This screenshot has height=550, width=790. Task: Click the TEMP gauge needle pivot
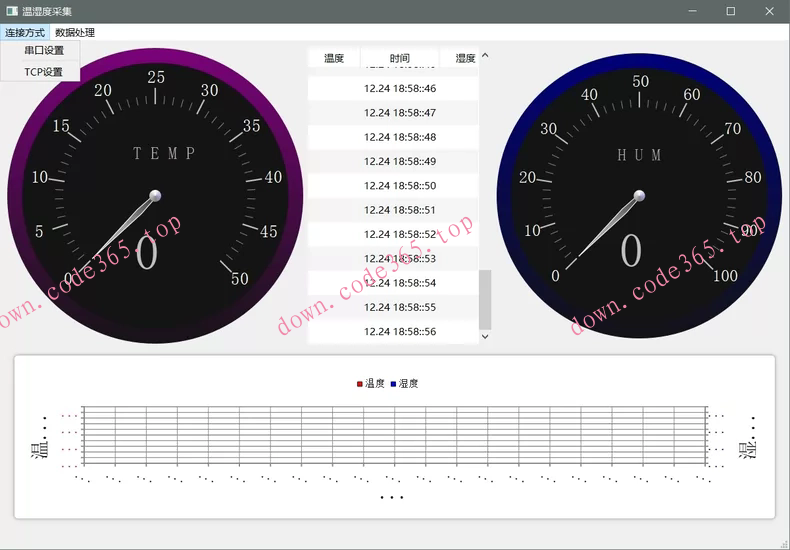pos(155,195)
